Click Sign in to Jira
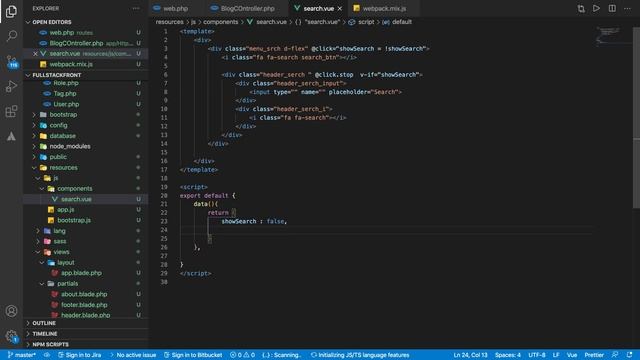The width and height of the screenshot is (640, 360). pyautogui.click(x=80, y=355)
